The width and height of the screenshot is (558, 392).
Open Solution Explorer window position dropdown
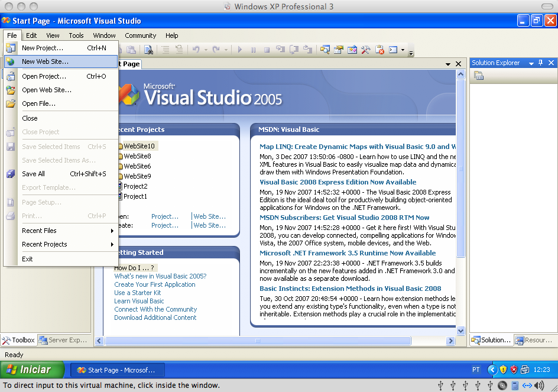click(531, 63)
